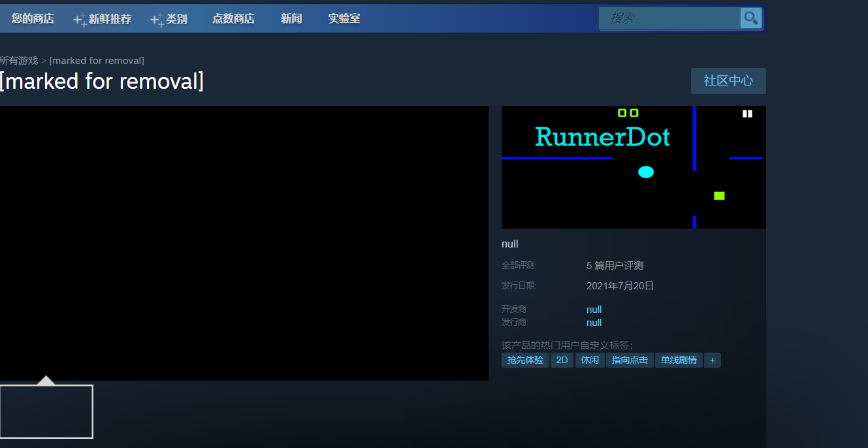This screenshot has height=448, width=868.
Task: Focus the 搜索 input field
Action: [x=669, y=18]
